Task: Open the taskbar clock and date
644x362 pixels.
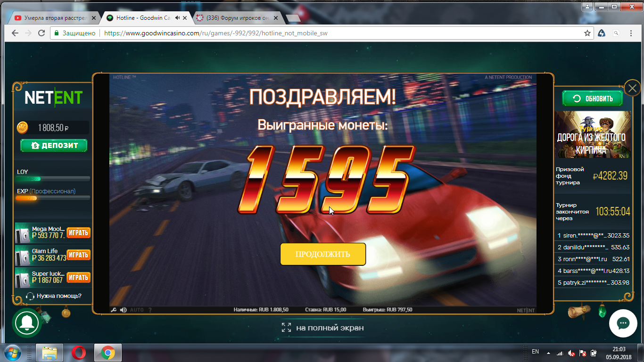Action: [618, 353]
